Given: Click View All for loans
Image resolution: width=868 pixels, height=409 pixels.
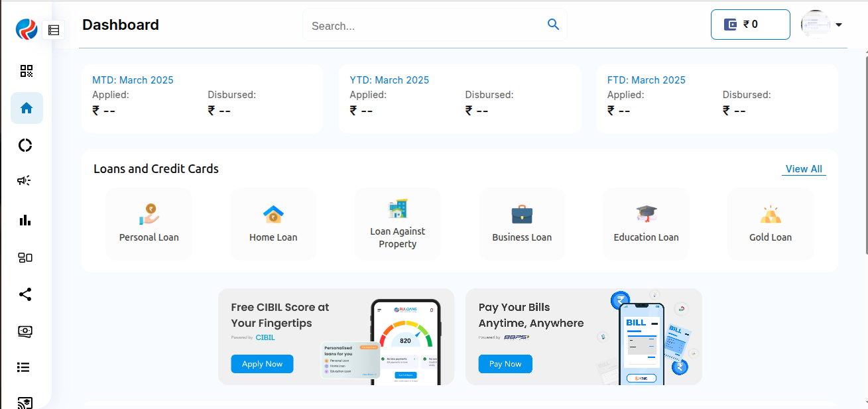Looking at the screenshot, I should point(804,169).
